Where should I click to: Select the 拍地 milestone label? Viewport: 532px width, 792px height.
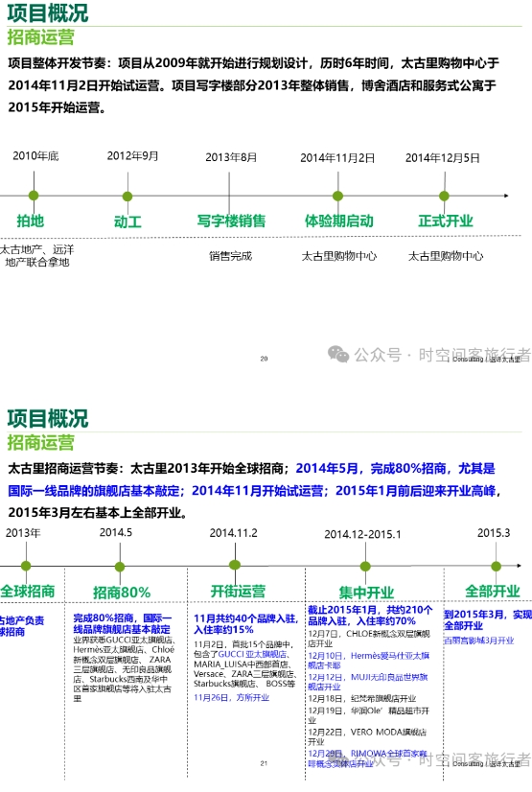[x=31, y=221]
